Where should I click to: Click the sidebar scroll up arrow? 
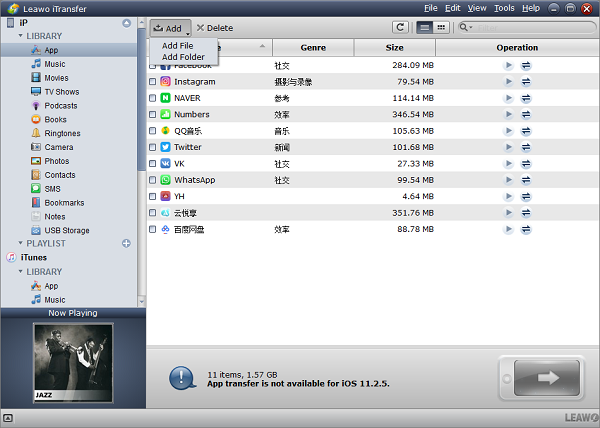142,23
